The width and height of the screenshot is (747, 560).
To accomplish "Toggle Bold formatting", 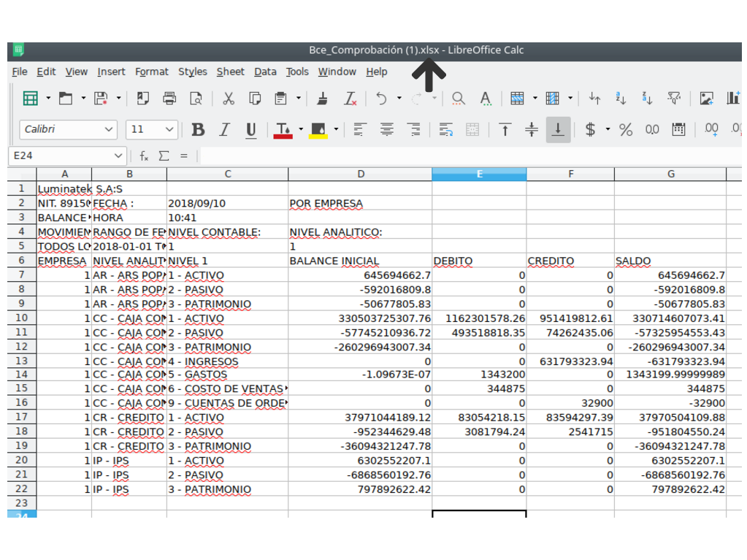I will tap(198, 130).
